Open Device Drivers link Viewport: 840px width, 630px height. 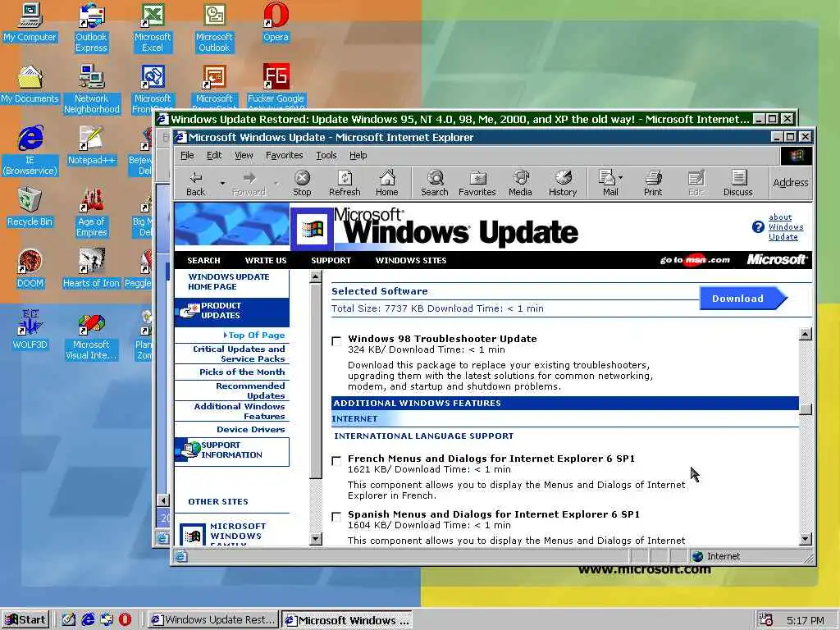coord(251,429)
